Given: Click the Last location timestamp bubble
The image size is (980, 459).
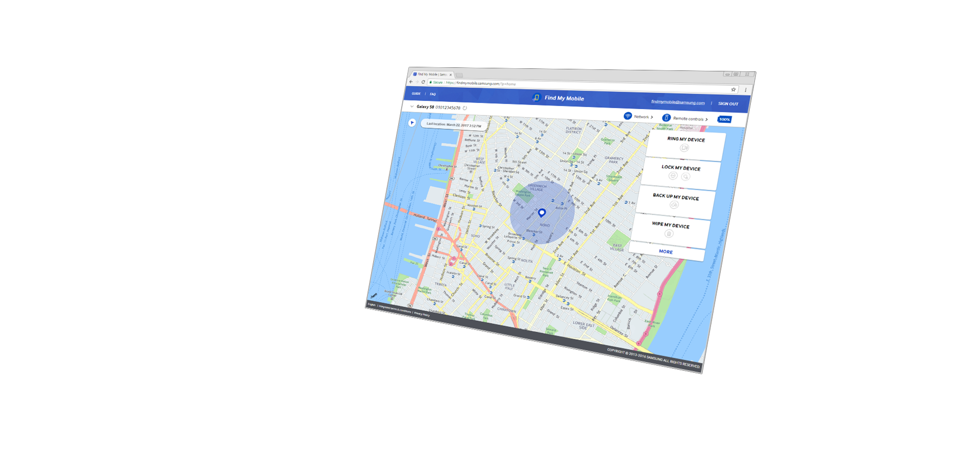Looking at the screenshot, I should [x=454, y=124].
